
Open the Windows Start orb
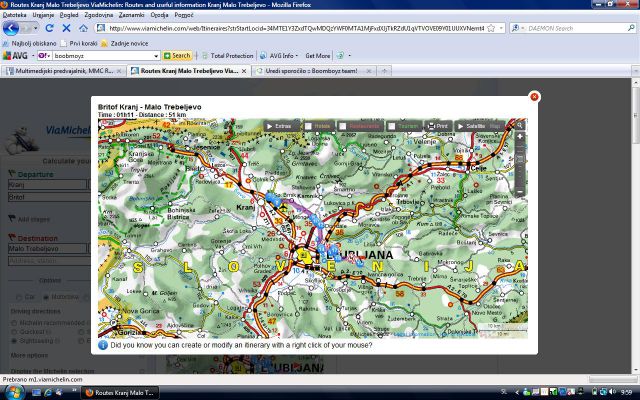coord(13,392)
